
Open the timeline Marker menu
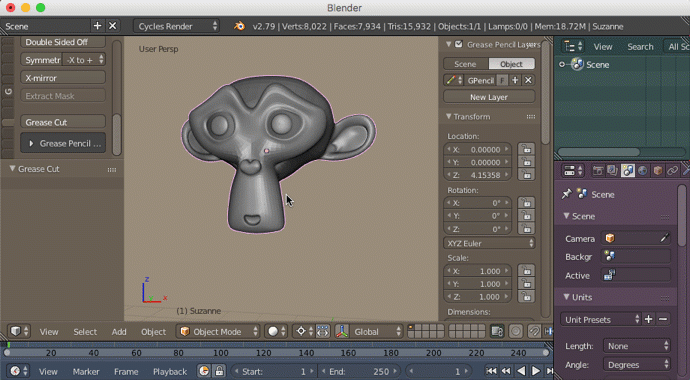tap(86, 372)
